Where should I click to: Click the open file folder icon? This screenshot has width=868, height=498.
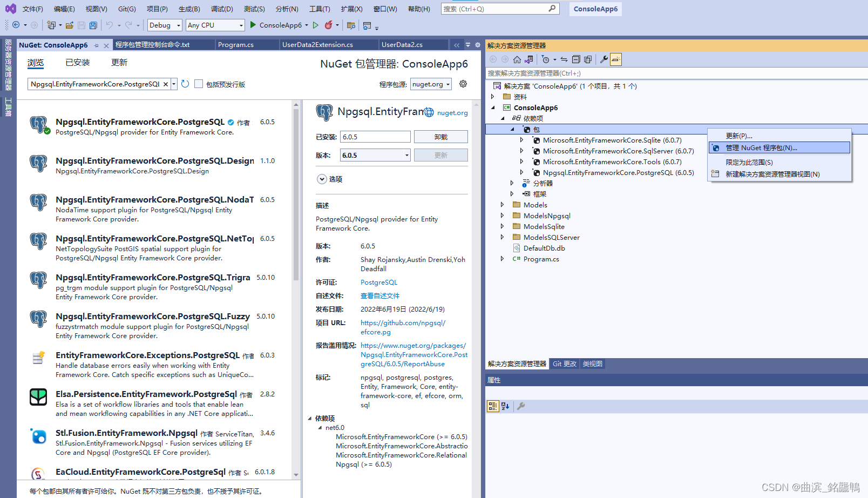70,25
